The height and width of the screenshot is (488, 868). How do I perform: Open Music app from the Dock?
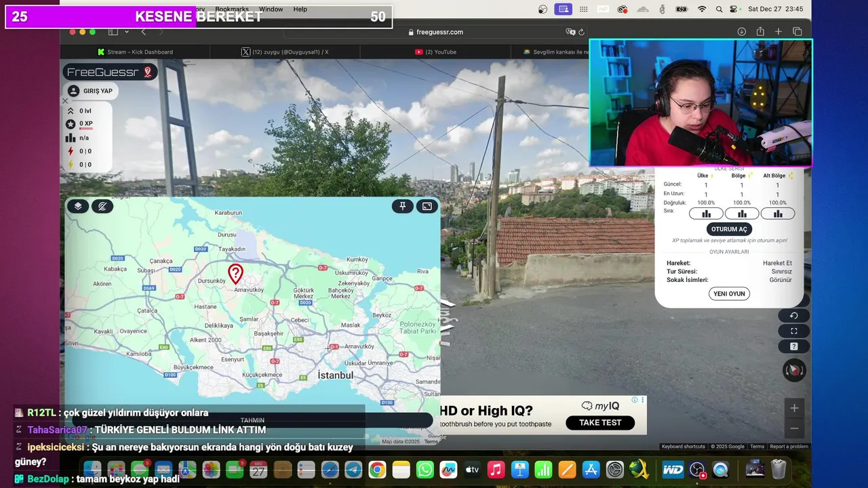pos(496,469)
